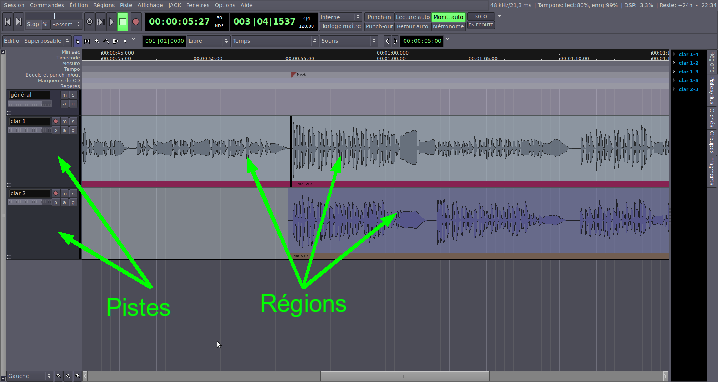Nudge backward with the left arrow button

coord(387,41)
